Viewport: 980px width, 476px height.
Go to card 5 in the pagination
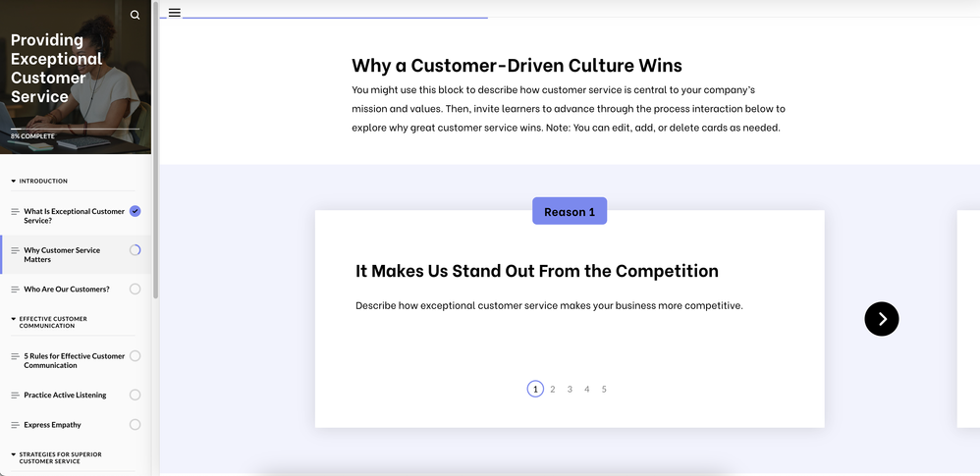pos(604,390)
